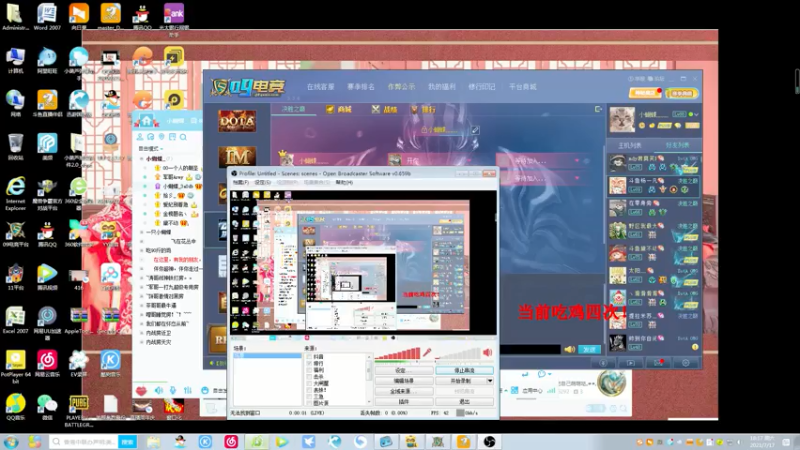Screen dimensions: 800x450
Task: Open 酷狗音乐 desktop icon
Action: [110, 364]
